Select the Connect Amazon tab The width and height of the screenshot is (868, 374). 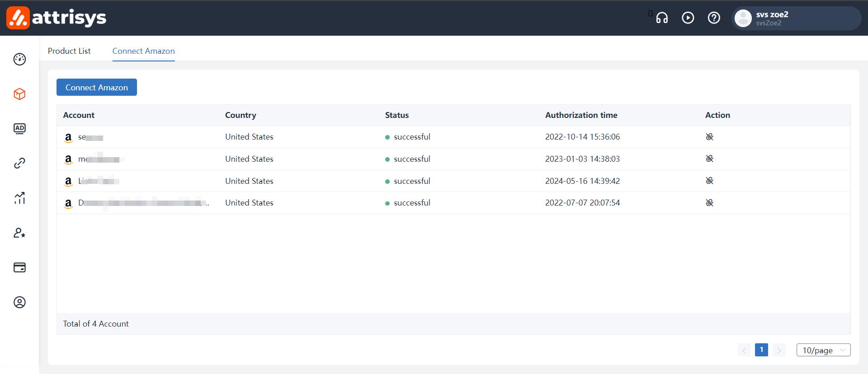pyautogui.click(x=143, y=51)
